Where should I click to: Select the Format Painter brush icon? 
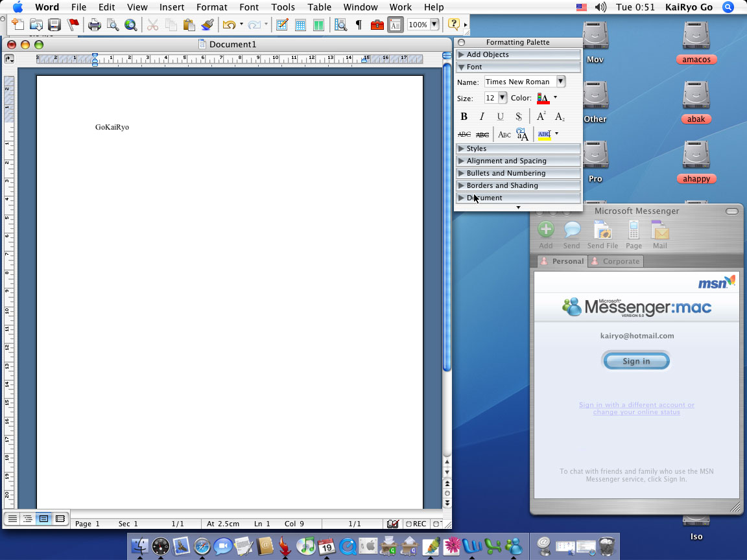(207, 24)
